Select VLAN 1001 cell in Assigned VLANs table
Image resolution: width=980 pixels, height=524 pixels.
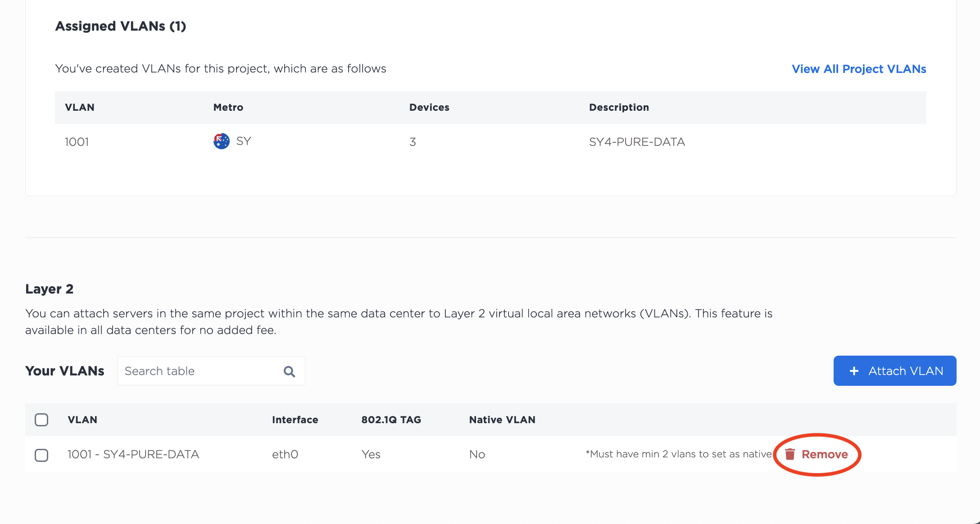(x=77, y=142)
